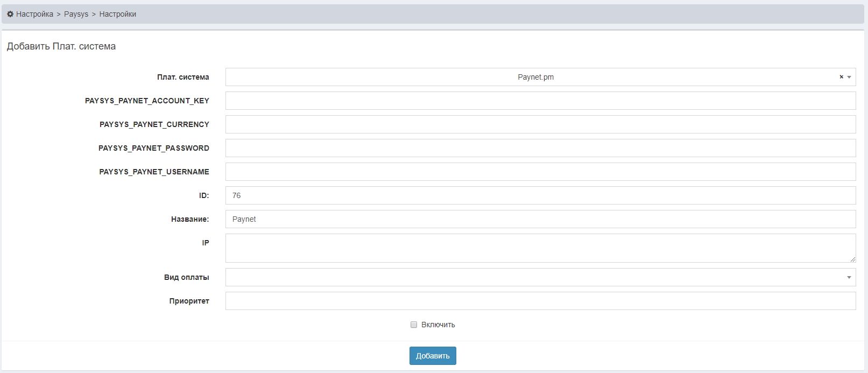Go to the Paysys breadcrumb link
Viewport: 868px width, 373px height.
76,14
